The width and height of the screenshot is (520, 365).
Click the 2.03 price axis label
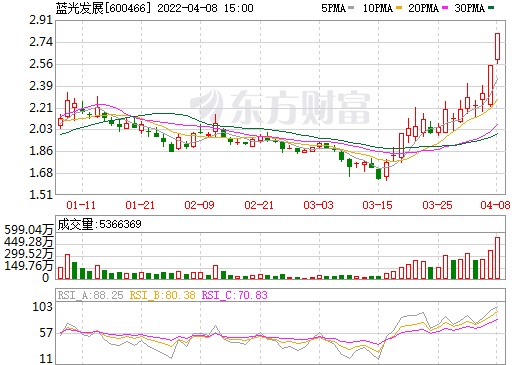point(41,129)
